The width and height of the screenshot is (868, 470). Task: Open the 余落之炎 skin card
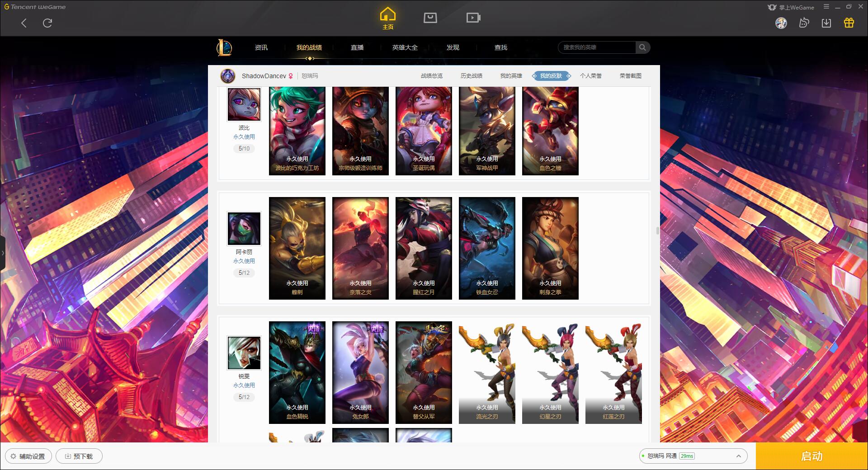360,248
